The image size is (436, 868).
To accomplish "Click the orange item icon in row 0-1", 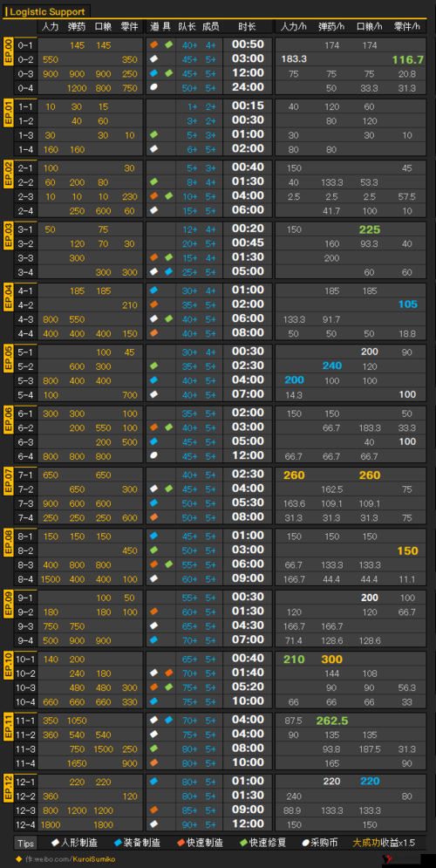I will [x=154, y=44].
